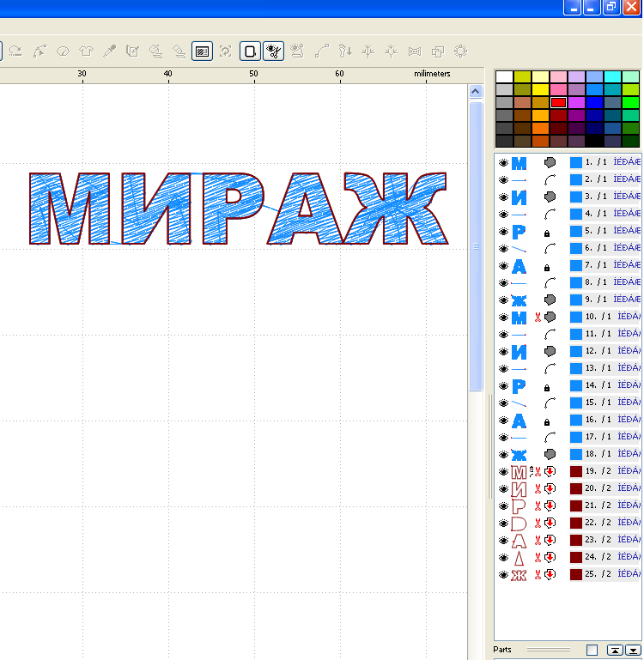Click the sun-shaped gear icon
644x660 pixels.
pyautogui.click(x=461, y=51)
